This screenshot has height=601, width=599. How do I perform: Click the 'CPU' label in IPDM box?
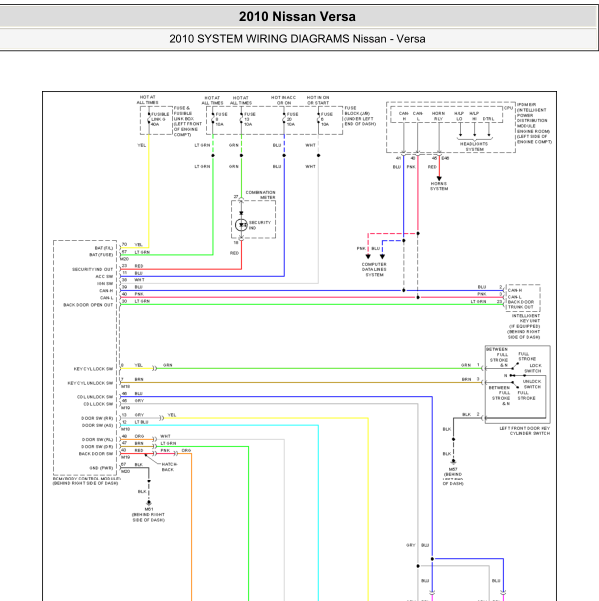tap(508, 108)
